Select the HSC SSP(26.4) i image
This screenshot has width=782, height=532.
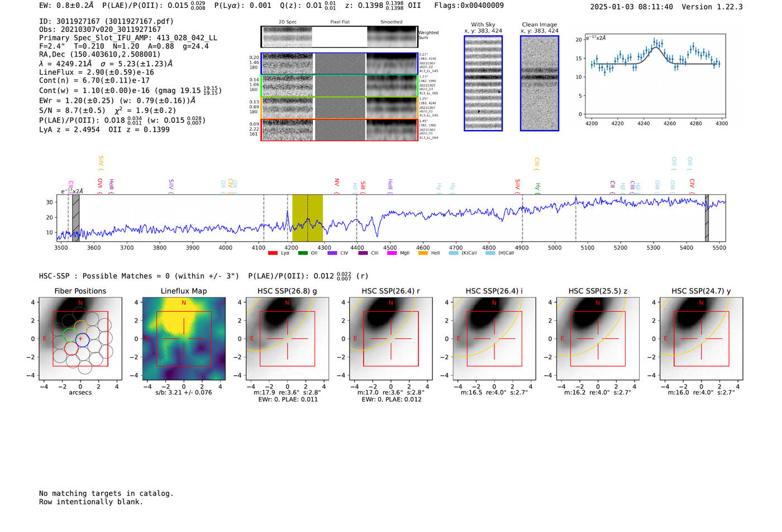pyautogui.click(x=494, y=339)
